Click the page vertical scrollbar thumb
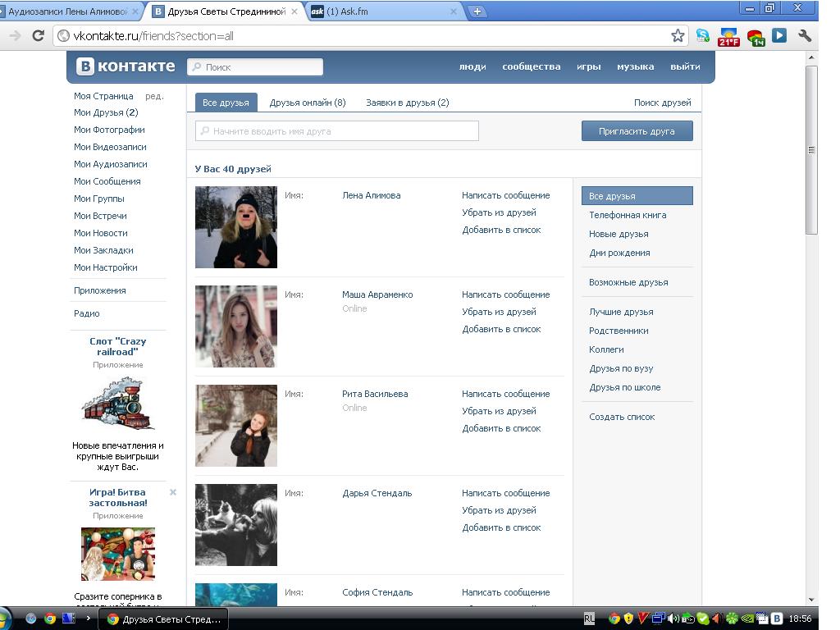Viewport: 840px width, 630px height. pos(811,150)
